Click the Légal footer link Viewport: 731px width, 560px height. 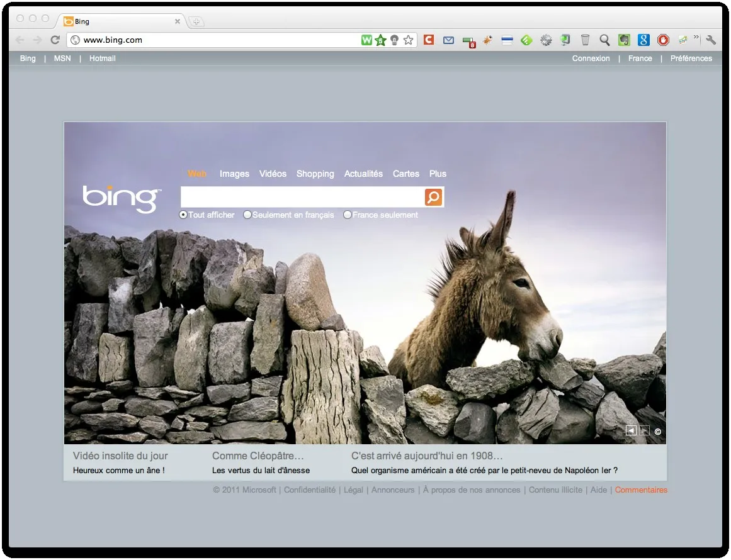[x=353, y=490]
